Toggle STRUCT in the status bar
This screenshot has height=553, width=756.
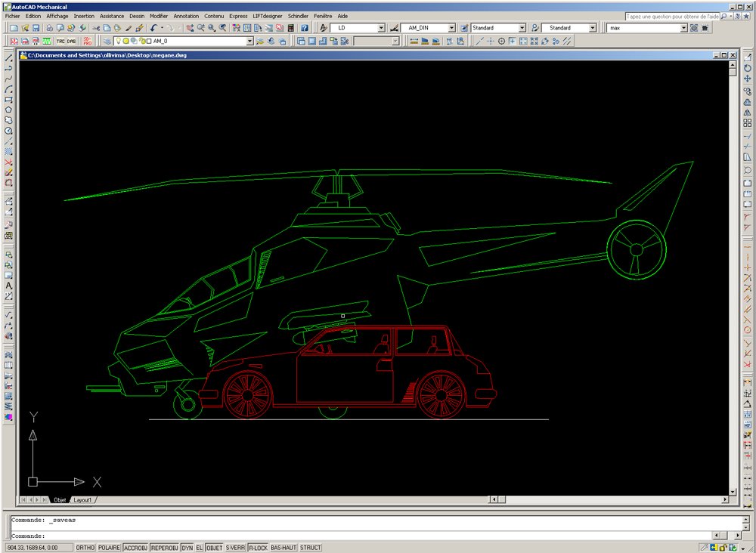tap(311, 548)
